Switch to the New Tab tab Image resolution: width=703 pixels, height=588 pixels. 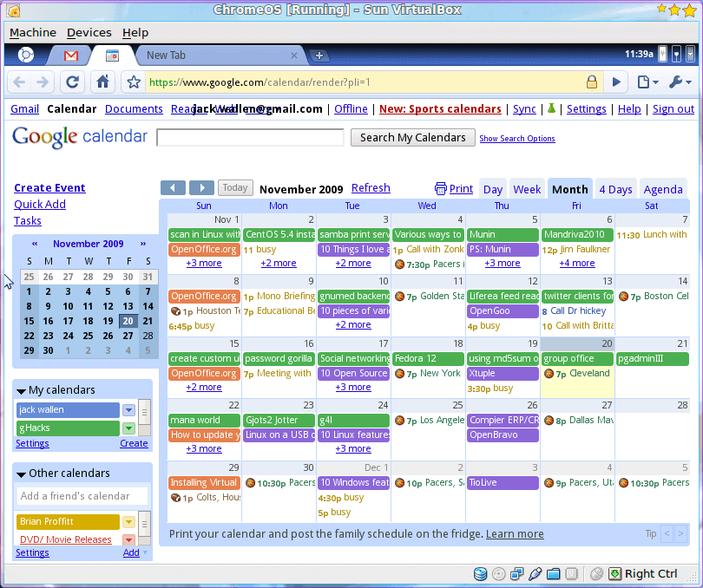tap(220, 56)
